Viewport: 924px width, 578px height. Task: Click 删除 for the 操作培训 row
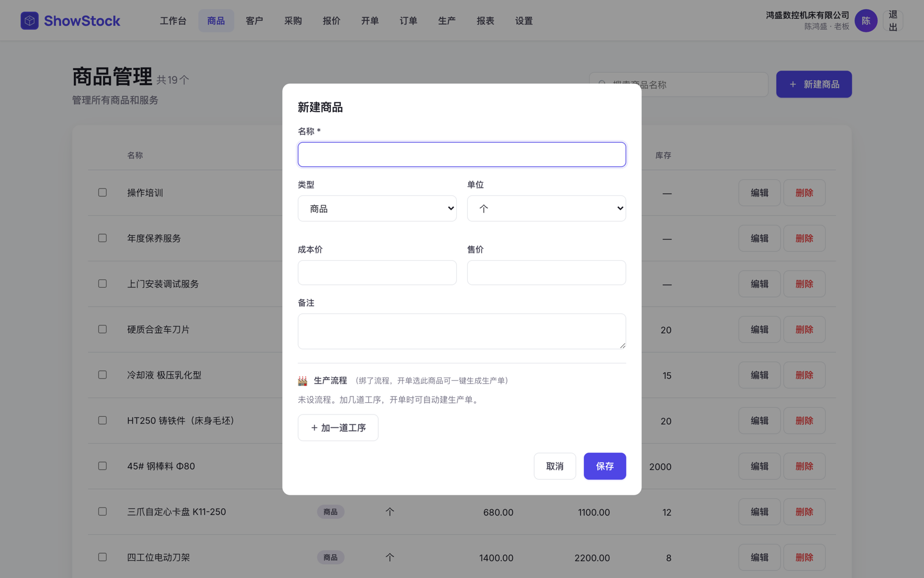tap(804, 192)
